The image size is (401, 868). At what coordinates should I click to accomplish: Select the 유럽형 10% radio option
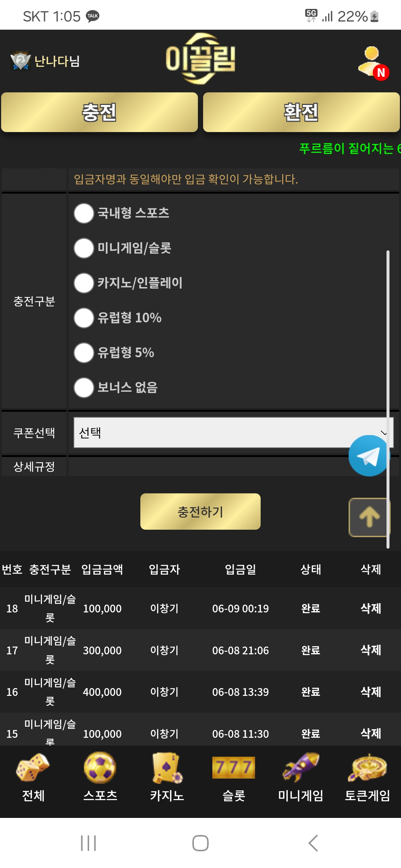tap(84, 318)
